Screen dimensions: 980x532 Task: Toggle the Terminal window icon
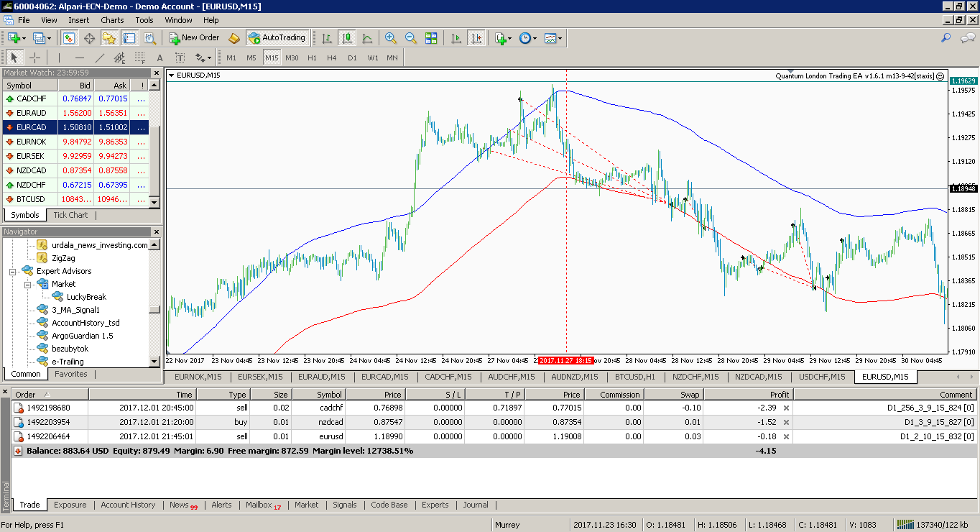coord(129,37)
